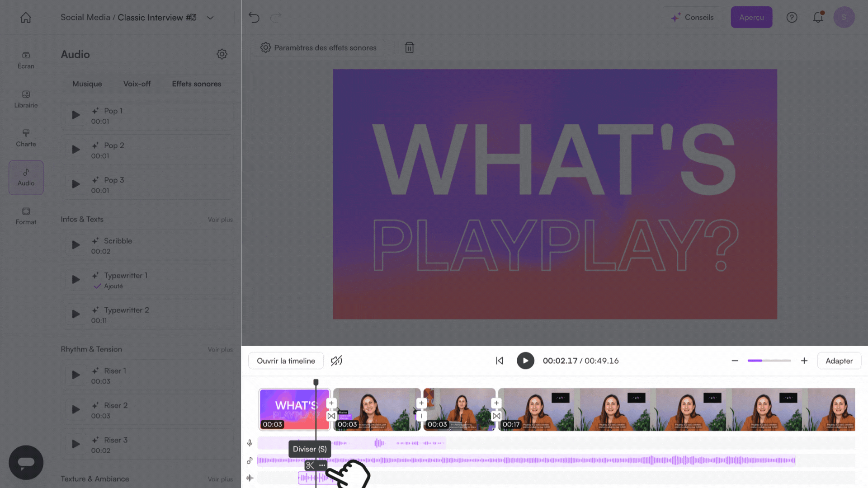The image size is (868, 488).
Task: Click the undo arrow
Action: 254,18
